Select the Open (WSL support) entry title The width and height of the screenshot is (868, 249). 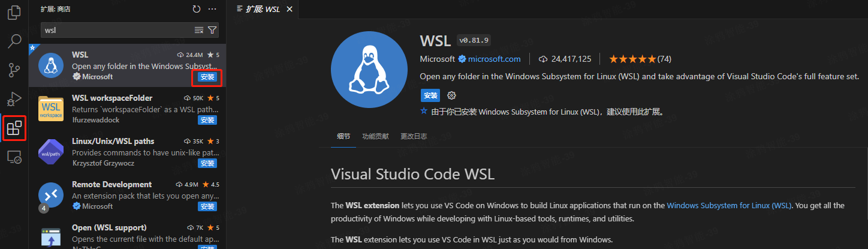(x=109, y=227)
